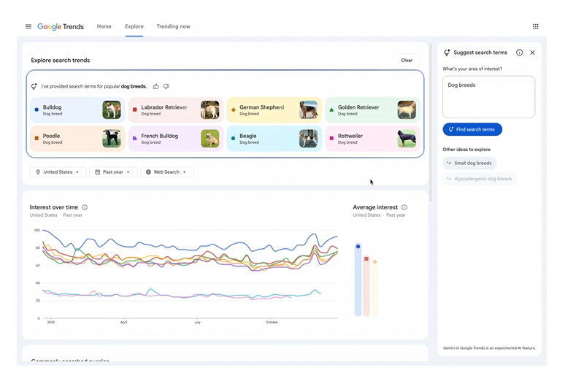
Task: Select the Labrador Retriever term label
Action: tap(164, 107)
